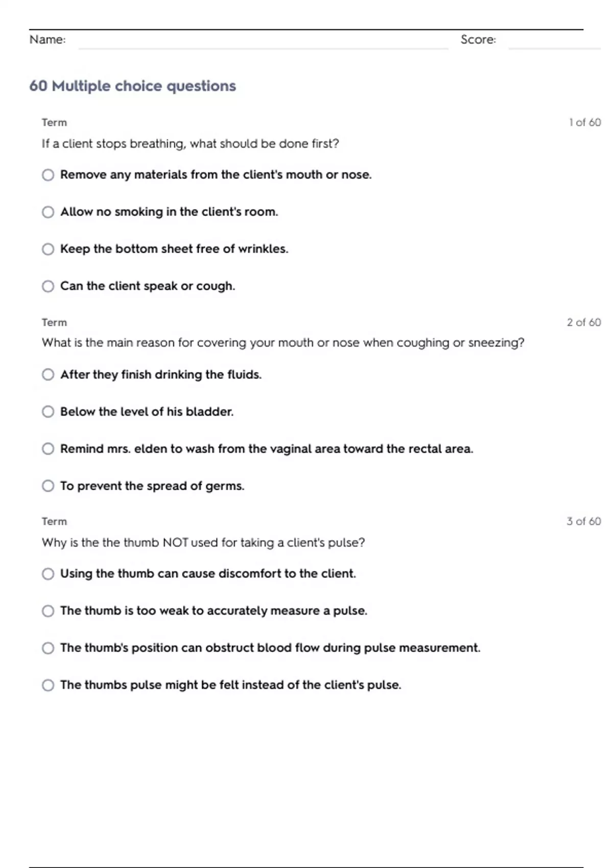Choose 'Using the thumb can cause discomfort' option

(x=48, y=574)
